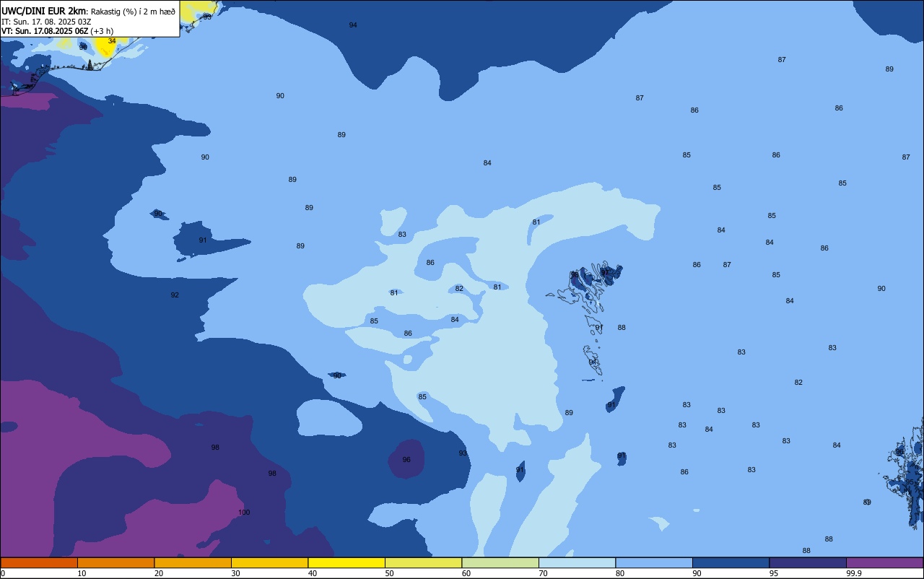Click the lightest blue 70–80 legend swatch

click(577, 562)
